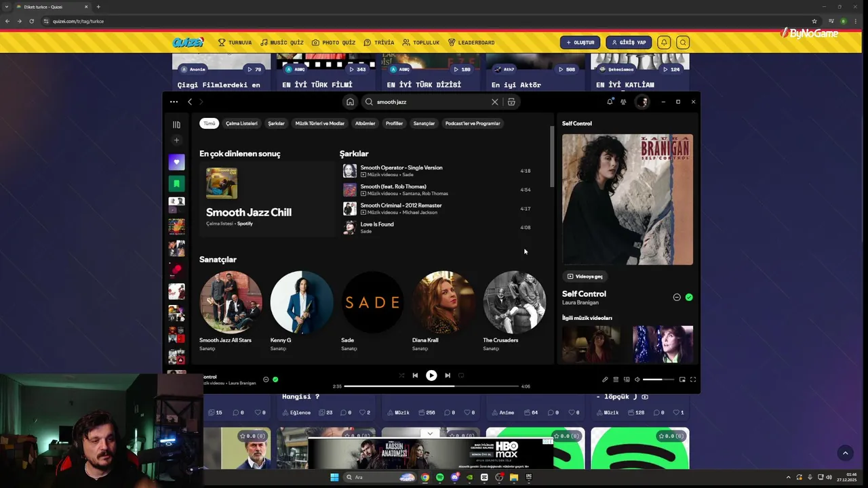
Task: Open the mini player icon
Action: click(682, 380)
